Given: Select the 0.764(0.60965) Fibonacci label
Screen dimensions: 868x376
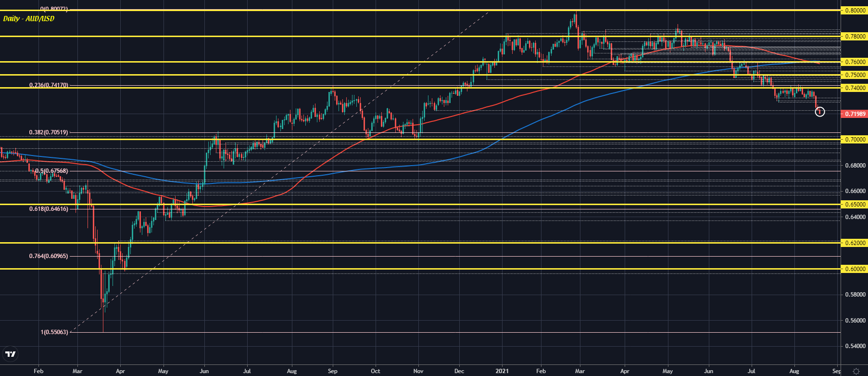Looking at the screenshot, I should point(49,256).
